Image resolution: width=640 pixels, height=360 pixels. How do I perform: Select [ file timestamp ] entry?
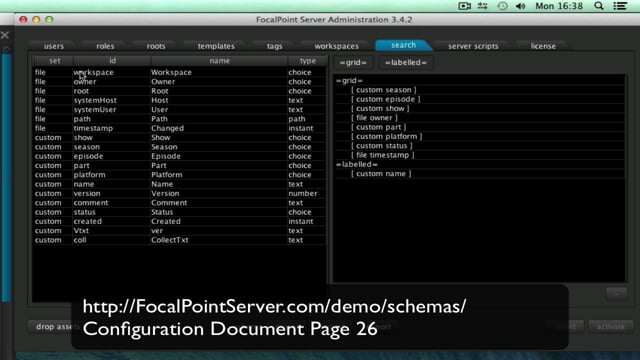coord(382,155)
